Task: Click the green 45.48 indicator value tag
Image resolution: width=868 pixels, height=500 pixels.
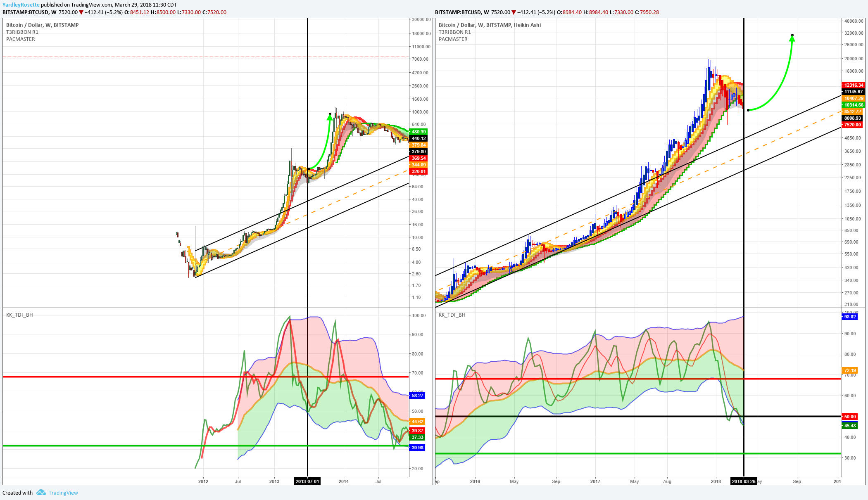Action: pos(850,426)
